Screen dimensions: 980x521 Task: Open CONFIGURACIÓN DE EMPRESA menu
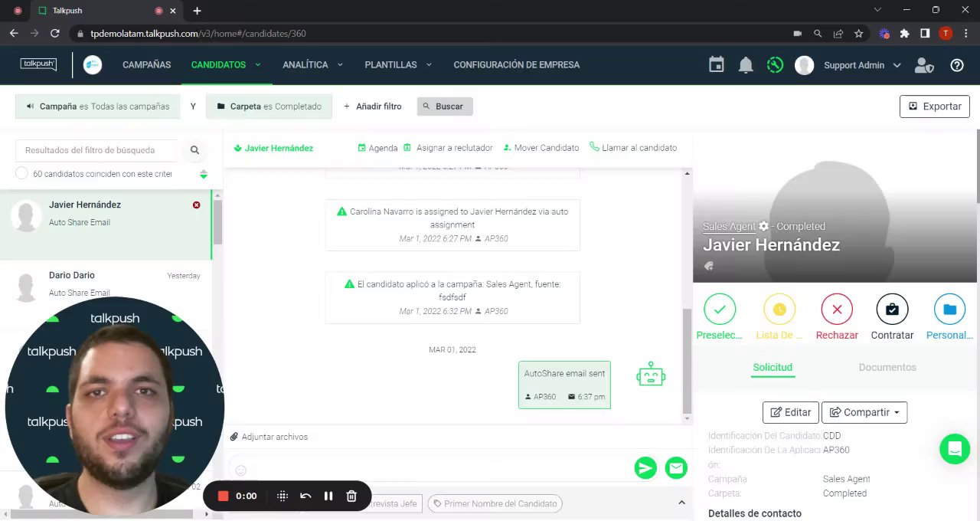click(517, 65)
